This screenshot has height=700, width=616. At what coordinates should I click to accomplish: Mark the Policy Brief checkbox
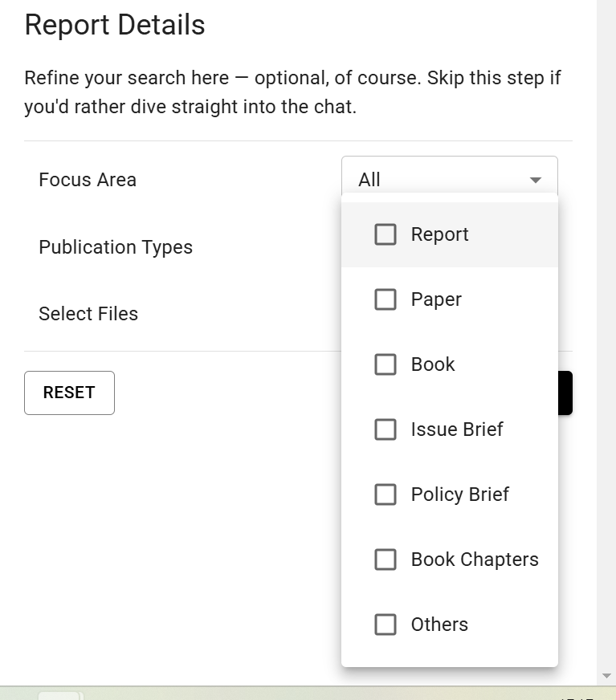coord(386,494)
